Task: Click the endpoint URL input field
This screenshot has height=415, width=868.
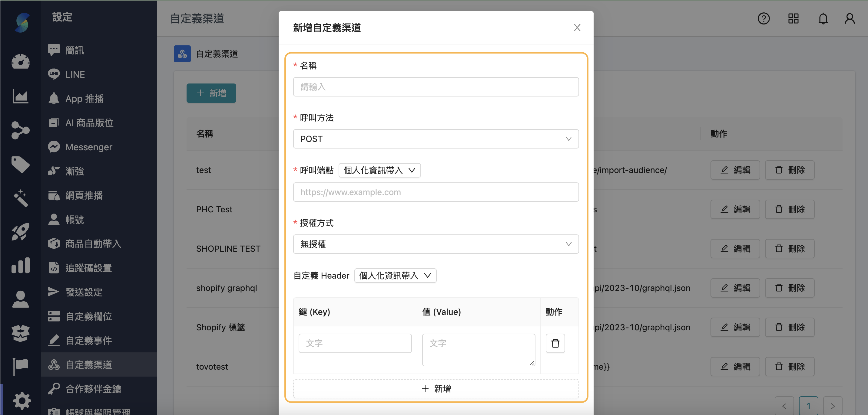Action: point(436,192)
